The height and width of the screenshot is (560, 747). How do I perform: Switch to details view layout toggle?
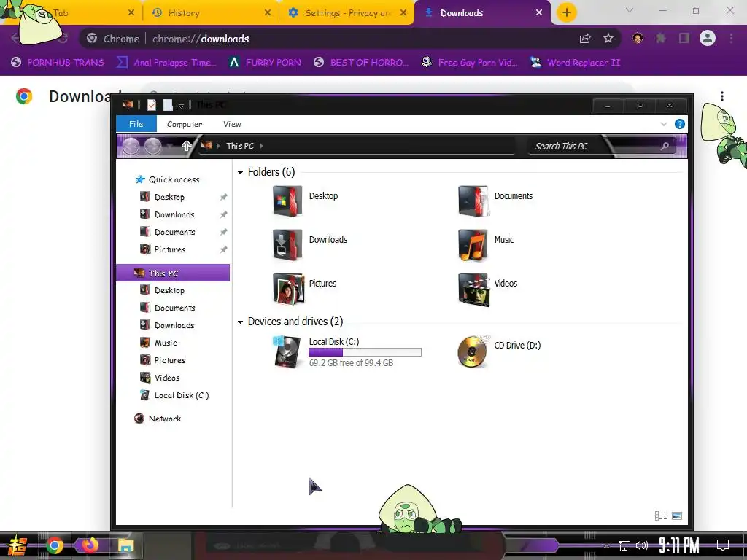(661, 516)
